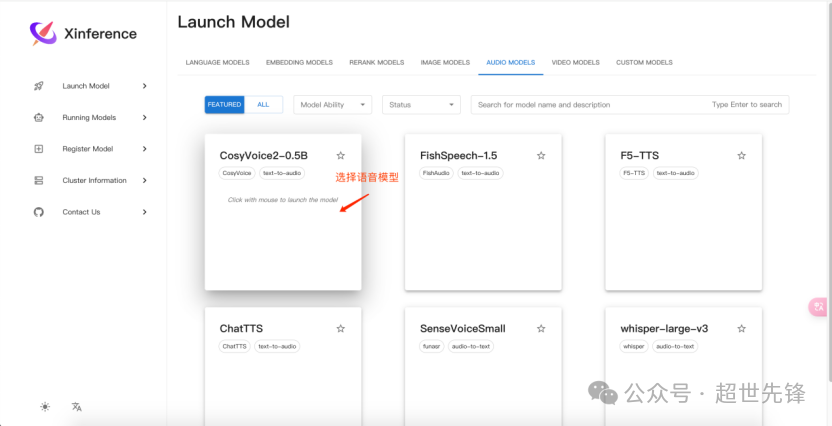832x426 pixels.
Task: Open the language translate icon
Action: 76,407
